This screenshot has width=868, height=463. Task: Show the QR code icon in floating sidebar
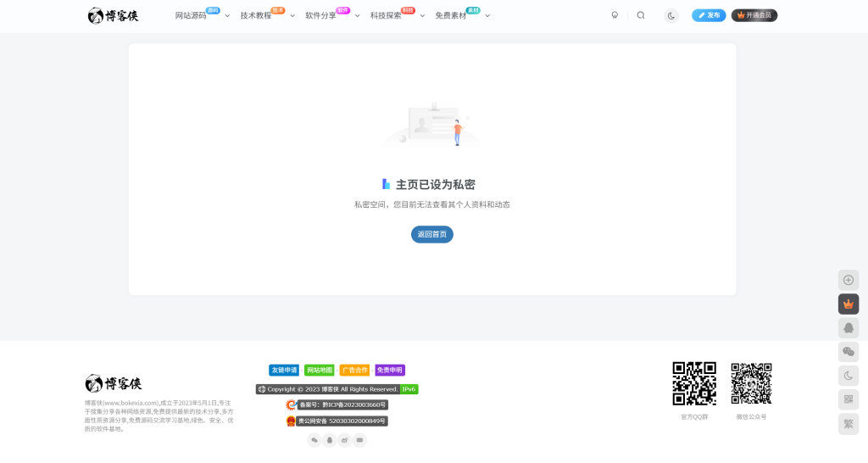pyautogui.click(x=849, y=399)
